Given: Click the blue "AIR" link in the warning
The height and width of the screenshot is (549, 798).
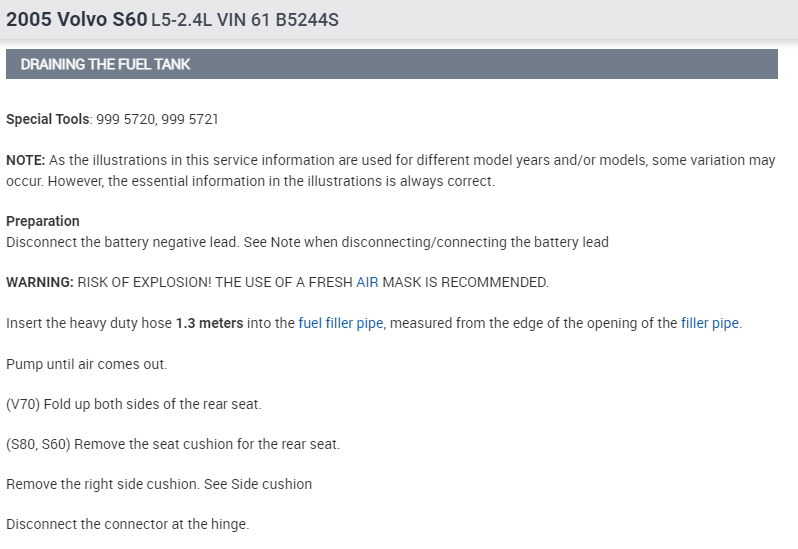Looking at the screenshot, I should click(368, 283).
